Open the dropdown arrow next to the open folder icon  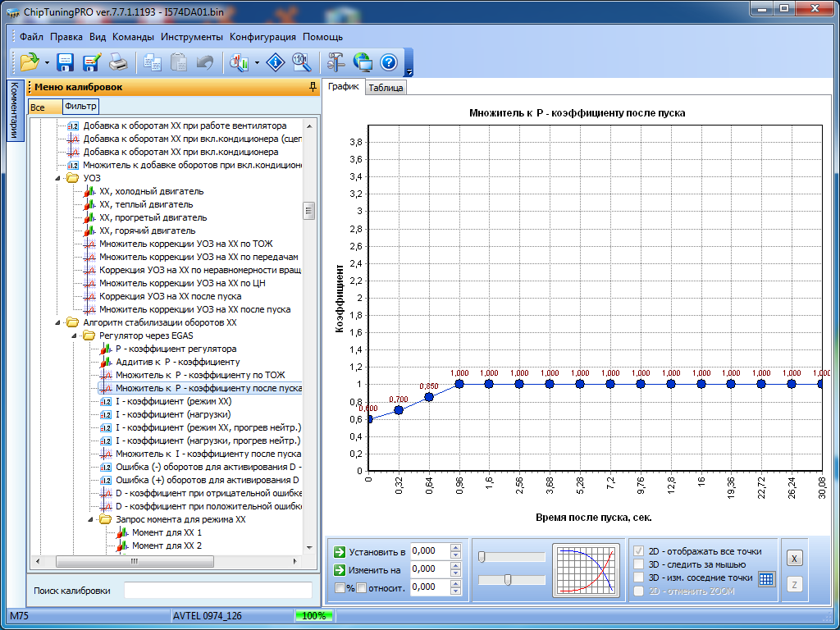point(47,62)
